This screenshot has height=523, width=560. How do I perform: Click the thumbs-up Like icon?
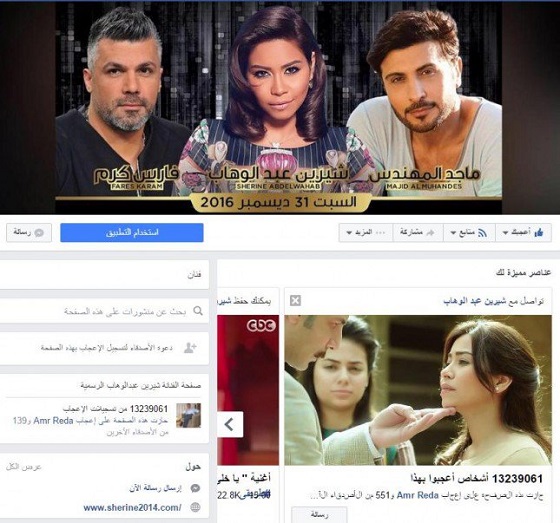pos(539,233)
